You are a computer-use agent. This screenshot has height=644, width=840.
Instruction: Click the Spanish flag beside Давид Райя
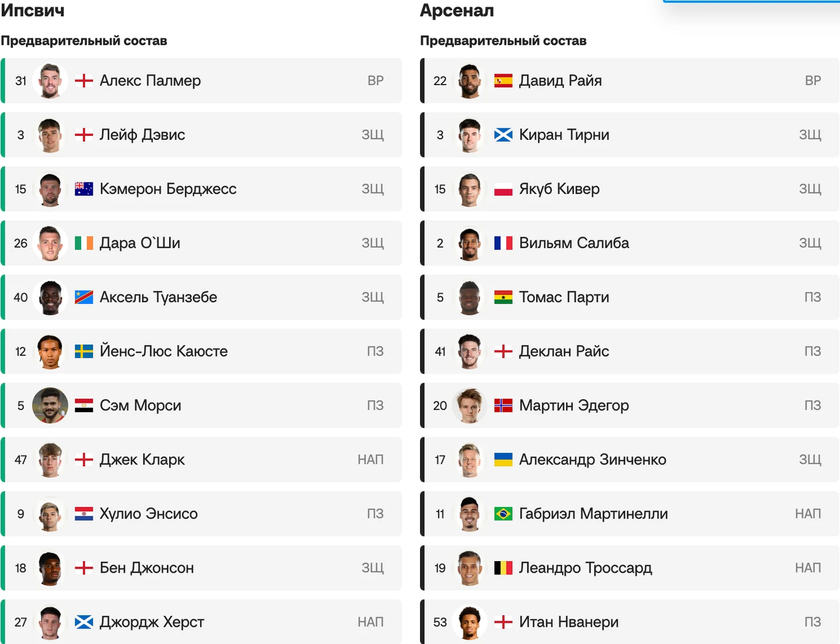click(x=503, y=81)
